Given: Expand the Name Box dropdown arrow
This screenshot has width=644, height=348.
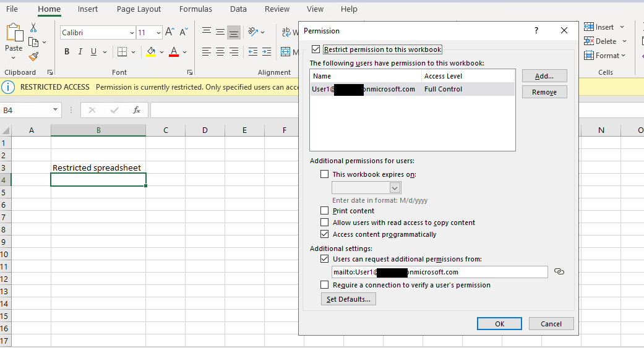Looking at the screenshot, I should tap(55, 110).
